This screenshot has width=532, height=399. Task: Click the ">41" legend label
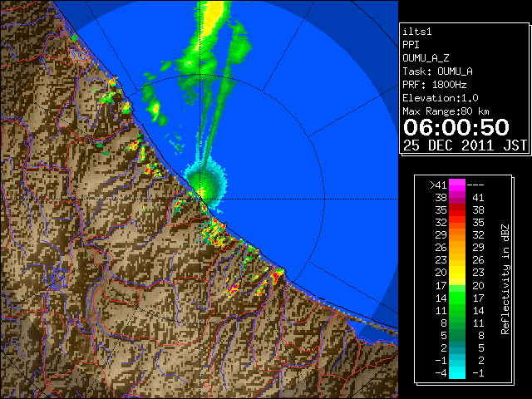438,185
